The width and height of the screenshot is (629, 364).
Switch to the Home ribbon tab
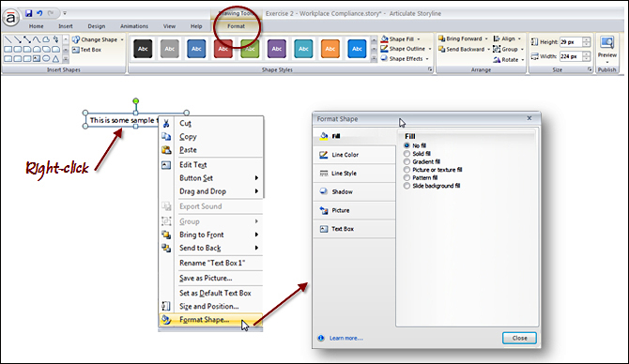tap(36, 26)
